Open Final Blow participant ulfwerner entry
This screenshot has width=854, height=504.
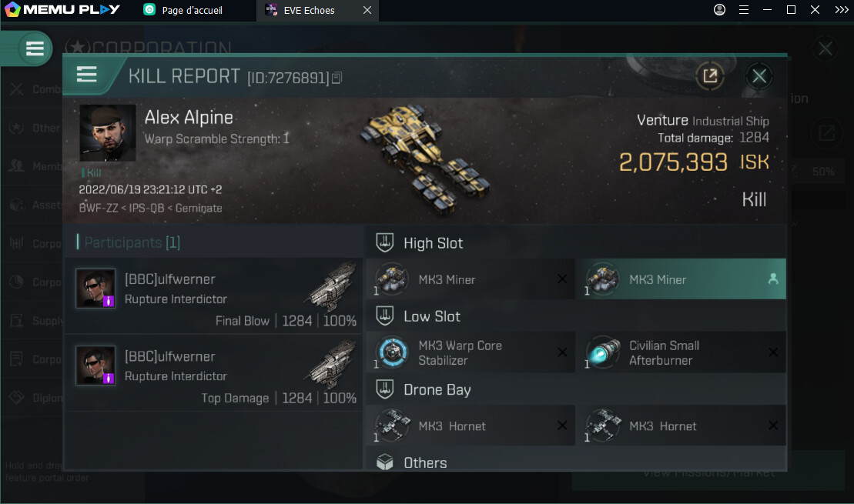tap(213, 295)
